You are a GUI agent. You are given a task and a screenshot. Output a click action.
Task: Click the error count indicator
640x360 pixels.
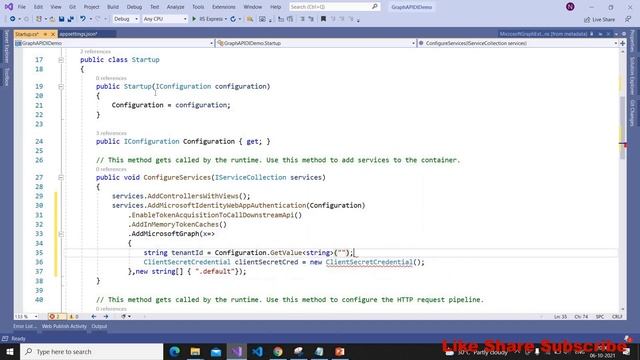point(56,316)
